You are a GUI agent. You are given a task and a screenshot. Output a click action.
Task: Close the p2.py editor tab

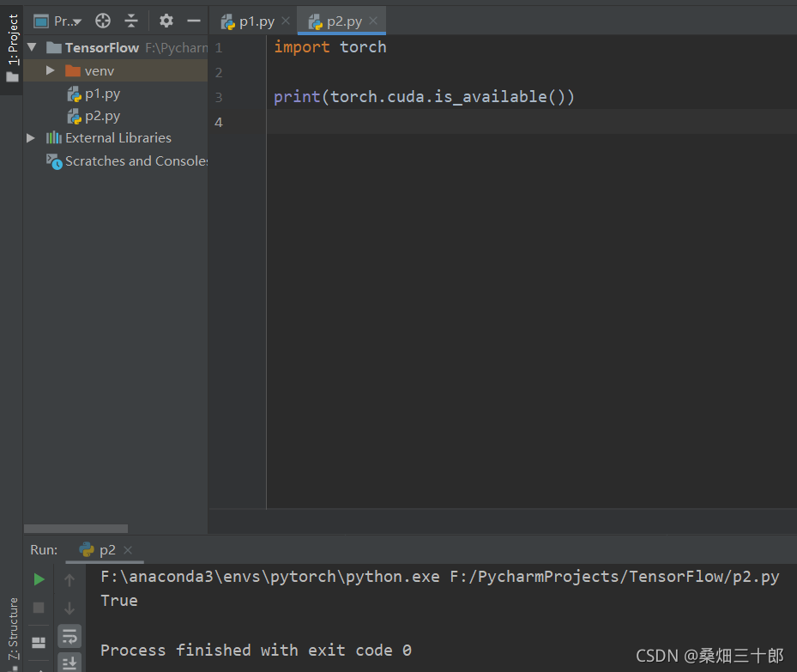(373, 21)
